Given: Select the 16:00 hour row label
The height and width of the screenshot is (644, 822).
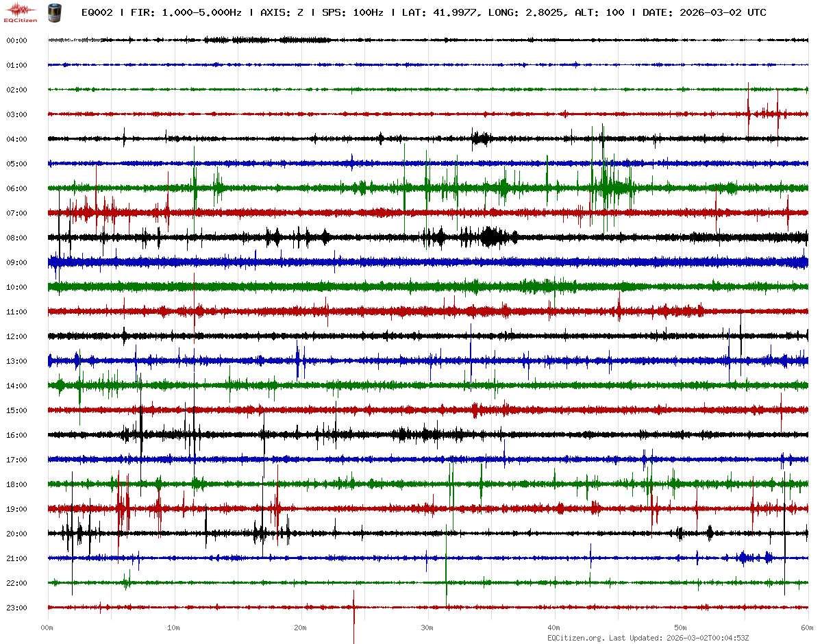Looking at the screenshot, I should click(x=16, y=435).
